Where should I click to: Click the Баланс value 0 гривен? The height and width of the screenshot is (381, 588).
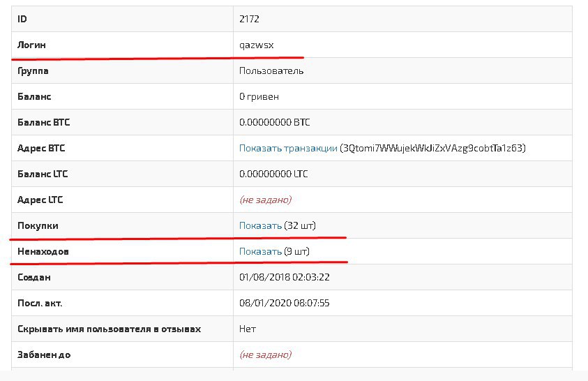[x=259, y=97]
